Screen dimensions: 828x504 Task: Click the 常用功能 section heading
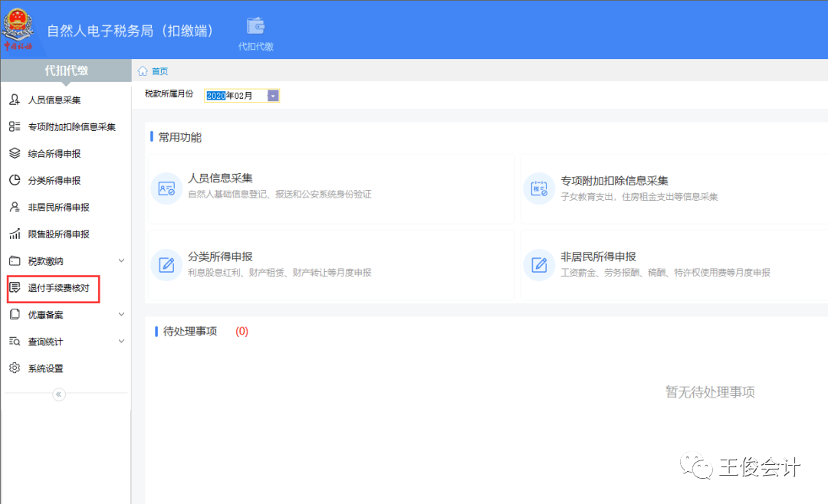pyautogui.click(x=179, y=137)
